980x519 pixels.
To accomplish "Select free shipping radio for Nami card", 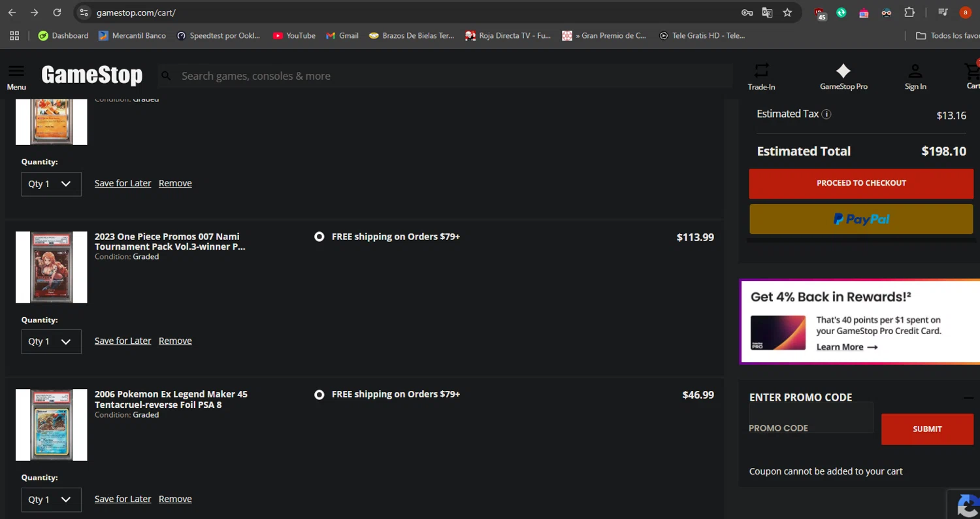I will [x=319, y=237].
